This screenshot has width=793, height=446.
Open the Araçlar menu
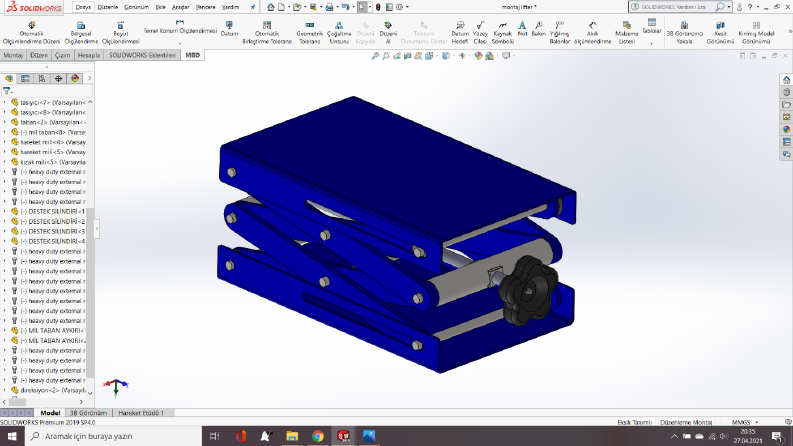coord(181,7)
